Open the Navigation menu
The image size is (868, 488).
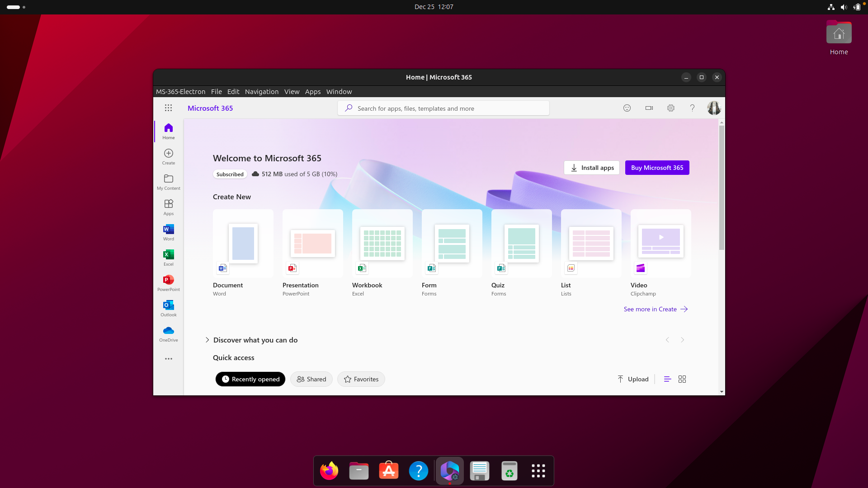[261, 91]
